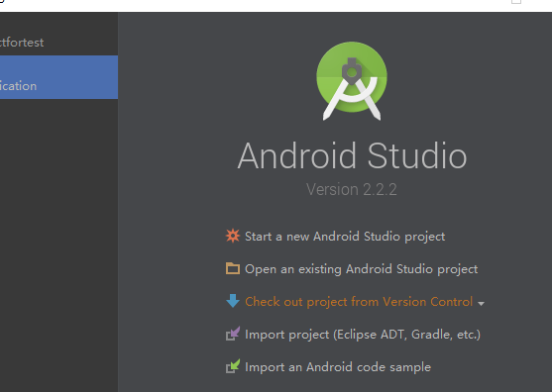Screen dimensions: 552x392
Task: Click the green arrow import code sample icon
Action: (x=233, y=366)
